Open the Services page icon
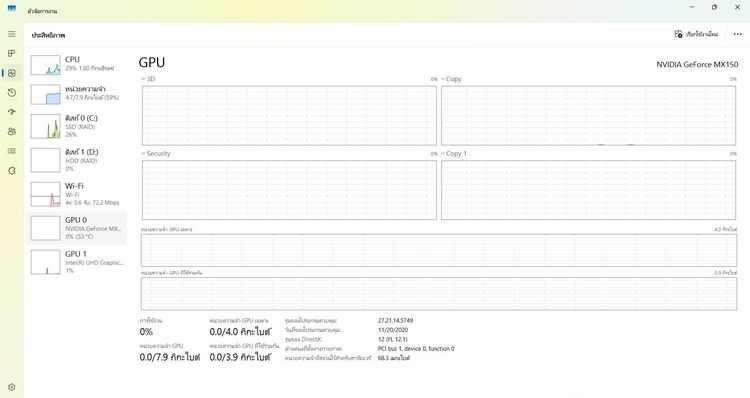 click(x=11, y=171)
